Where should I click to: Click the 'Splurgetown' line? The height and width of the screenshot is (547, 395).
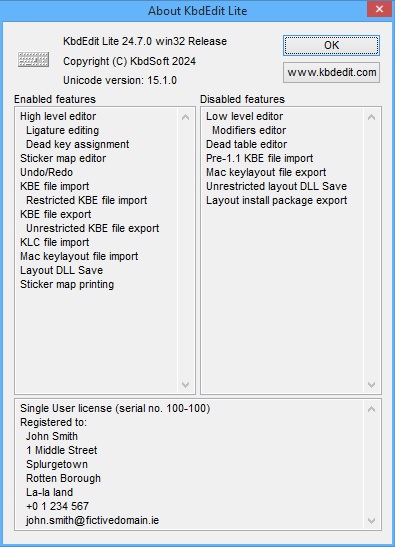click(57, 464)
